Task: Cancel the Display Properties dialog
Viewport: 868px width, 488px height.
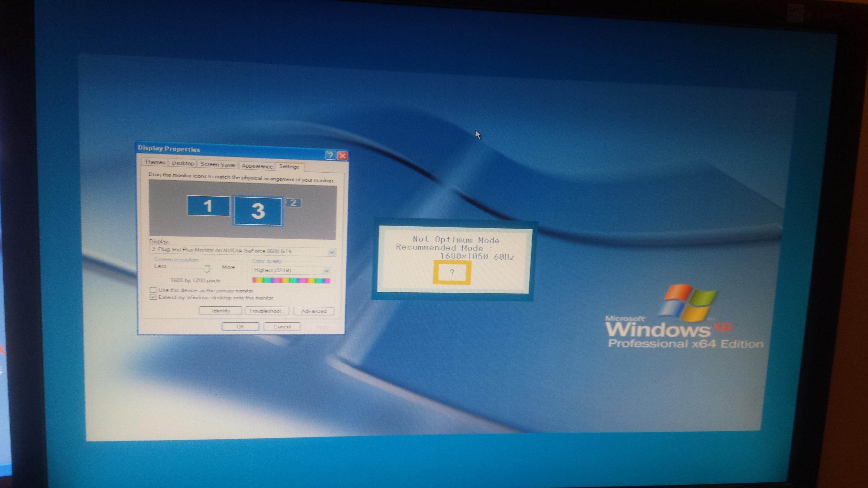Action: pos(282,326)
